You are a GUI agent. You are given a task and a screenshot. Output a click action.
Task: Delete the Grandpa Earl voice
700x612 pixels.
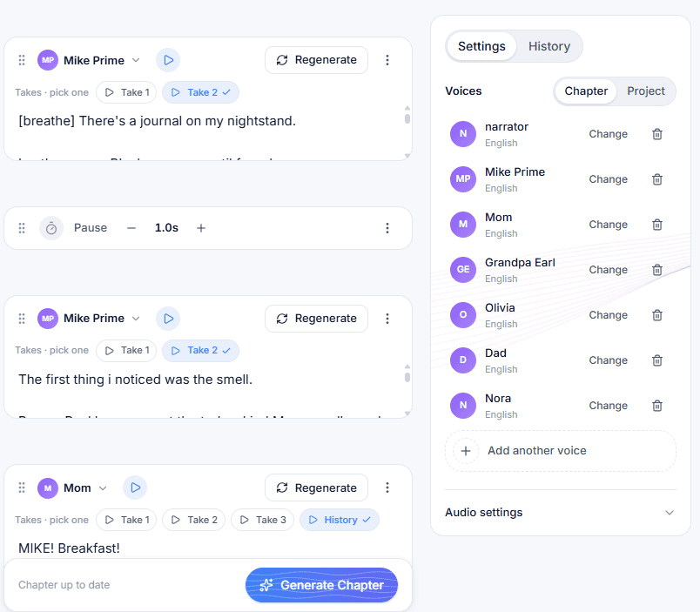[657, 270]
